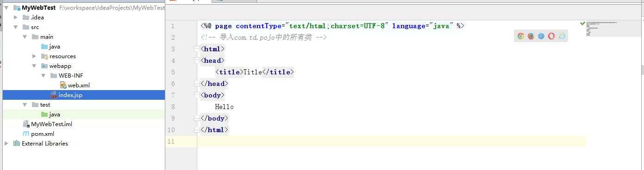Viewport: 644px width, 170px height.
Task: Select the resources folder icon
Action: click(x=44, y=56)
